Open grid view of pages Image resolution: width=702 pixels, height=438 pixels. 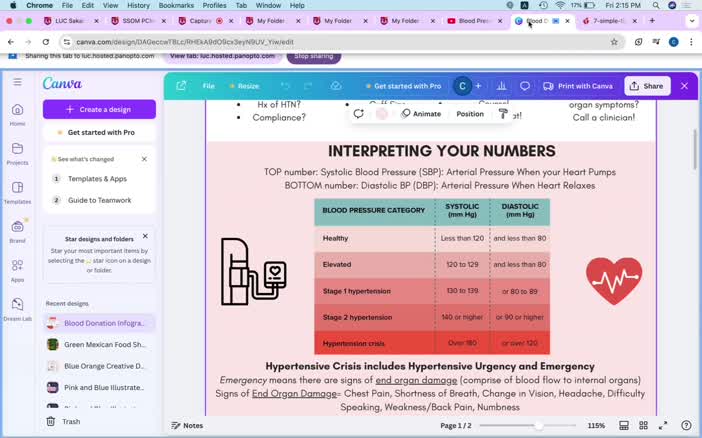pyautogui.click(x=643, y=425)
